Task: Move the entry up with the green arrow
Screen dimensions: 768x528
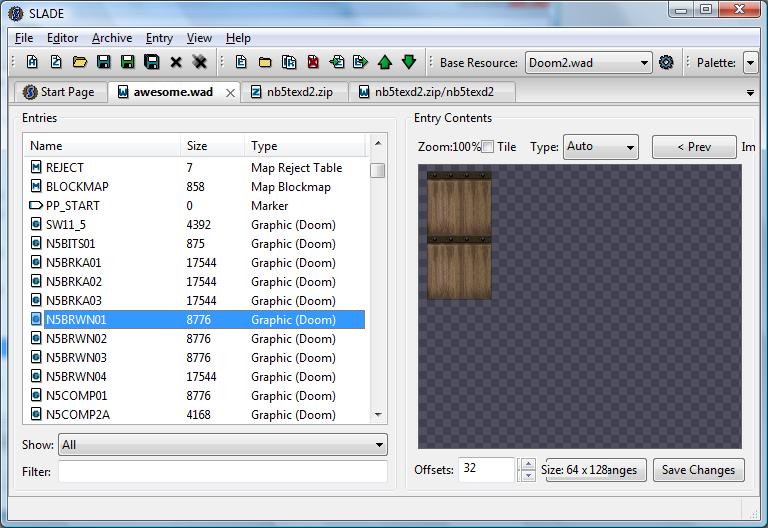Action: 385,62
